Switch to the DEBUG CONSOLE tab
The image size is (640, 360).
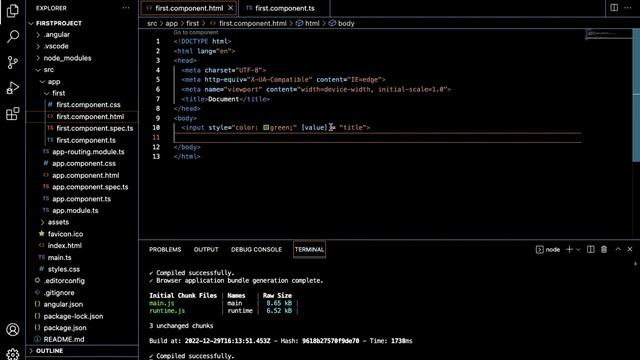(x=256, y=249)
